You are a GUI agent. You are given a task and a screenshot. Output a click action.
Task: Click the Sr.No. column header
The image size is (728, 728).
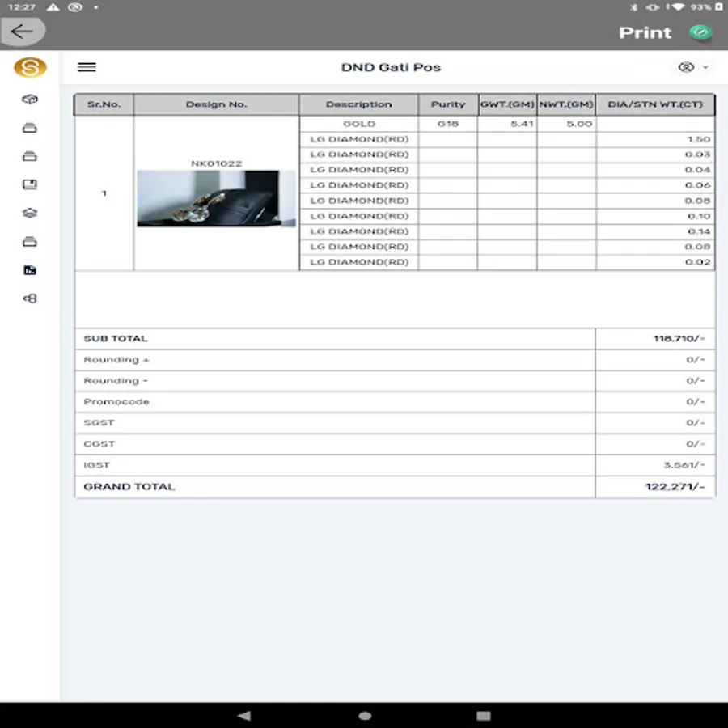[104, 104]
